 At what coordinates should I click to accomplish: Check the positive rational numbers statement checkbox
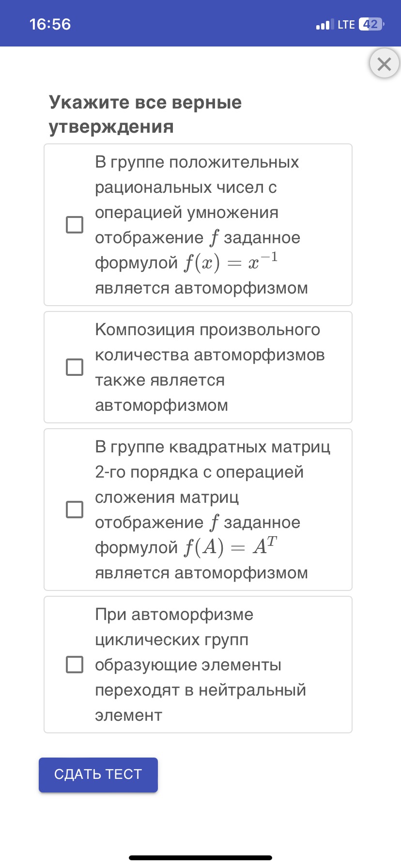pyautogui.click(x=75, y=225)
